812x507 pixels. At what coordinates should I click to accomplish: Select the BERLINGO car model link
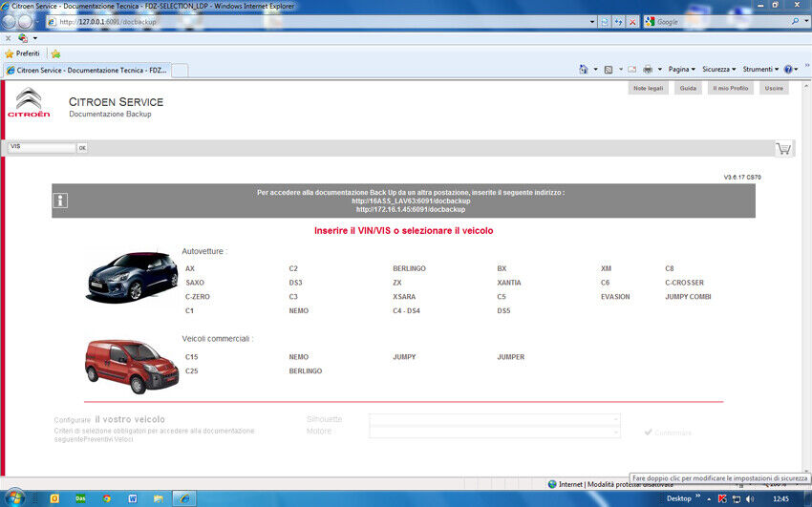pyautogui.click(x=409, y=269)
